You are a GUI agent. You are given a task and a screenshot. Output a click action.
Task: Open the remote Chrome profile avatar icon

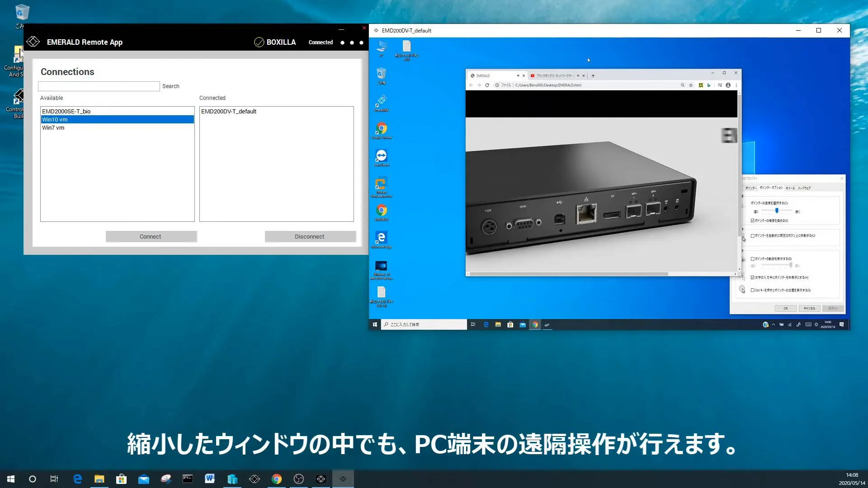(728, 85)
